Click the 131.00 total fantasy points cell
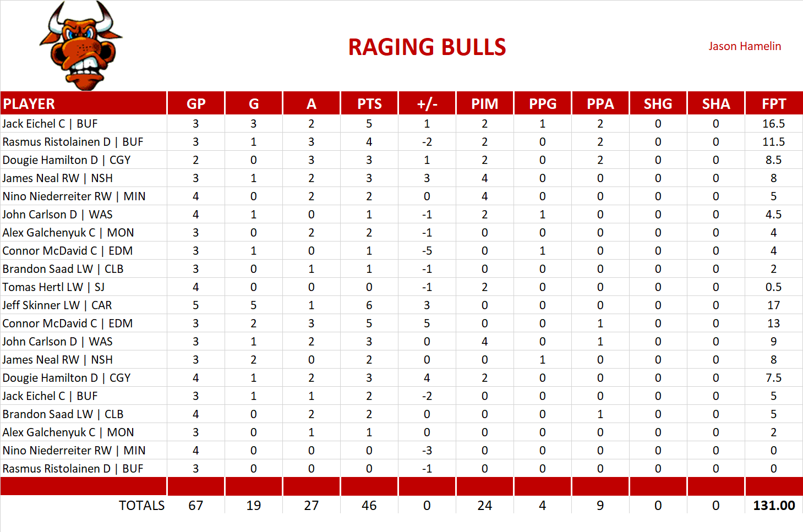This screenshot has width=803, height=532. tap(773, 506)
